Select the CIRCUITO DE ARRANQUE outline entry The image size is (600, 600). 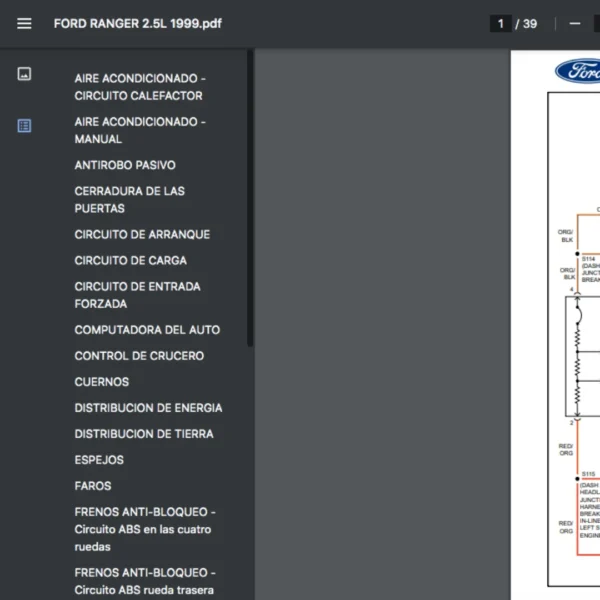click(142, 235)
